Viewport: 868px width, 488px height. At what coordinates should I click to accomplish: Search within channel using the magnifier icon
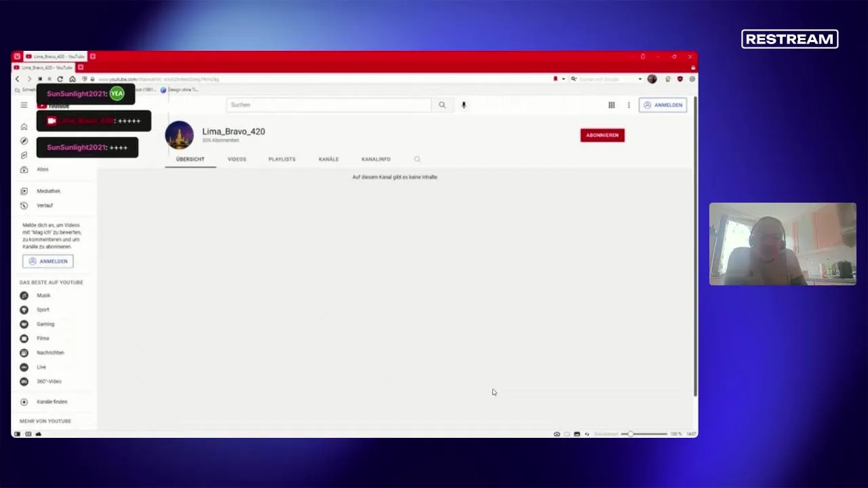point(417,159)
